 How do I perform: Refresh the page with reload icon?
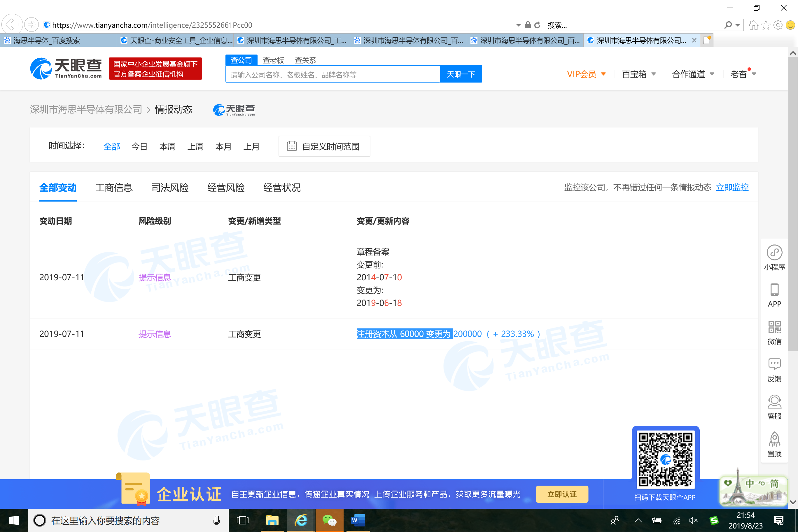coord(537,25)
